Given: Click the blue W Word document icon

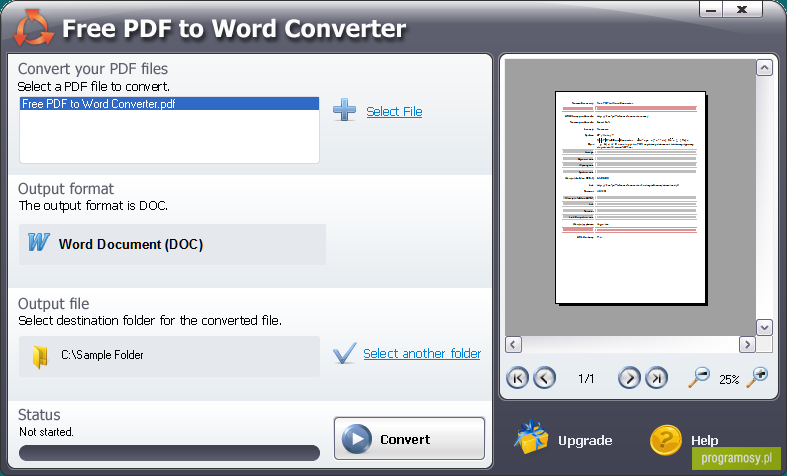Looking at the screenshot, I should click(39, 243).
